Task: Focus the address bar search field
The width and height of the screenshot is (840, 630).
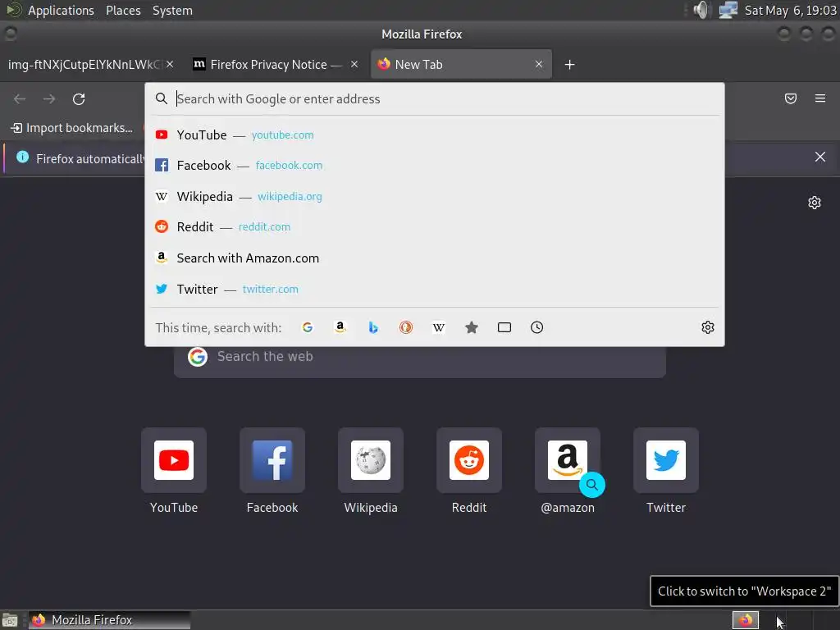Action: pyautogui.click(x=435, y=98)
